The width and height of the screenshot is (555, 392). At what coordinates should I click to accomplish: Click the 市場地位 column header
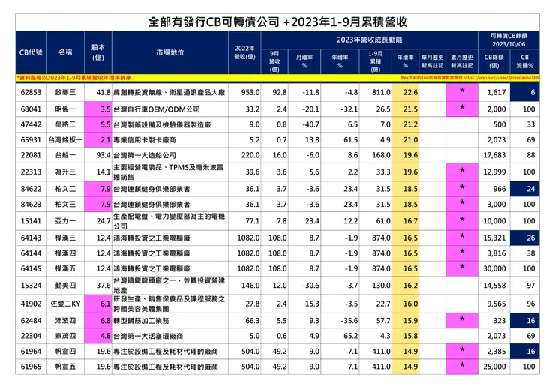(x=170, y=52)
